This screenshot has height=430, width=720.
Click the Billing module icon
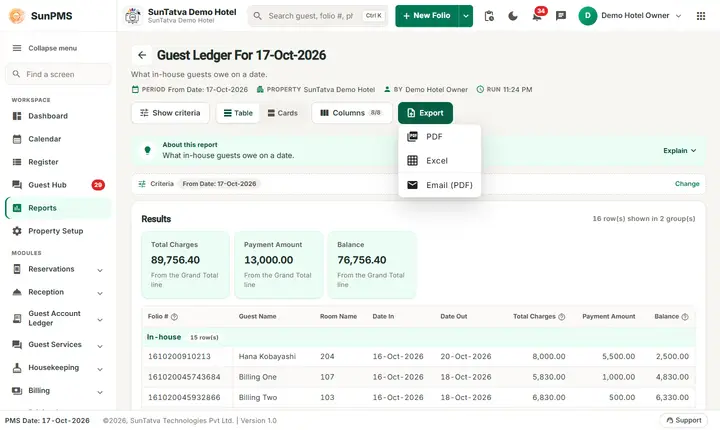click(x=17, y=390)
